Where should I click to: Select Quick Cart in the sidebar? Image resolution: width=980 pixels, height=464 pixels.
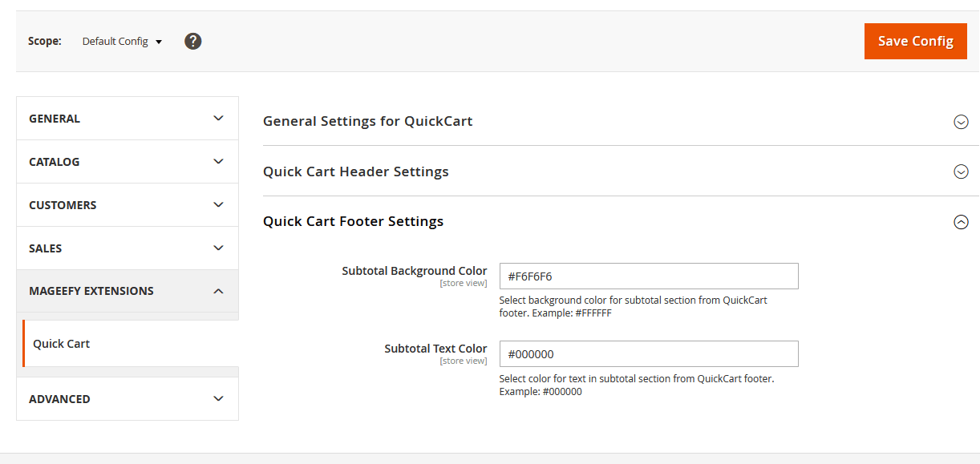61,343
